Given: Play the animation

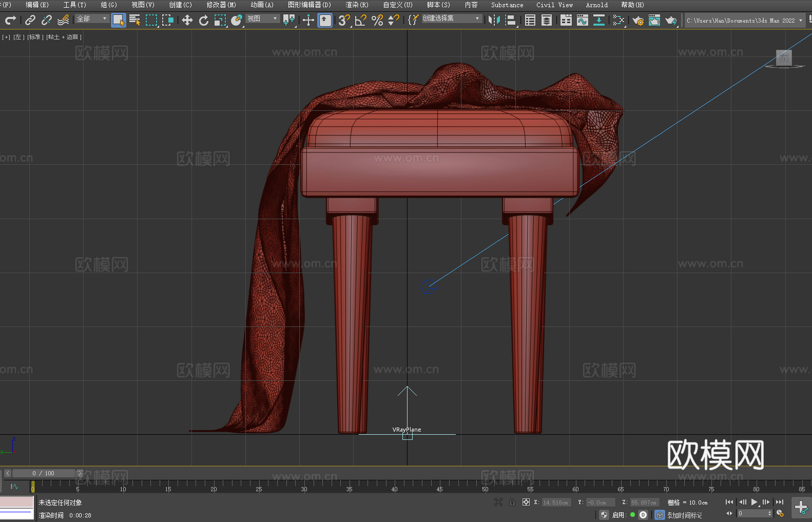Looking at the screenshot, I should (754, 502).
